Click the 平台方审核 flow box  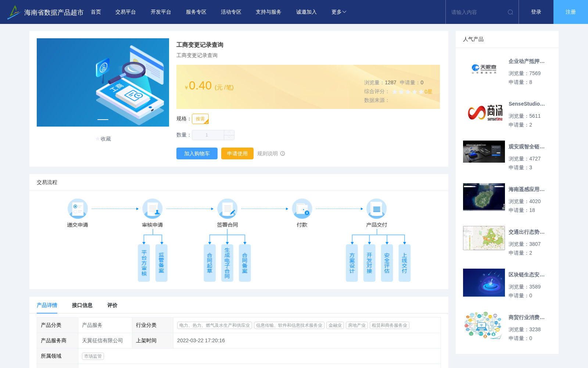tap(144, 263)
